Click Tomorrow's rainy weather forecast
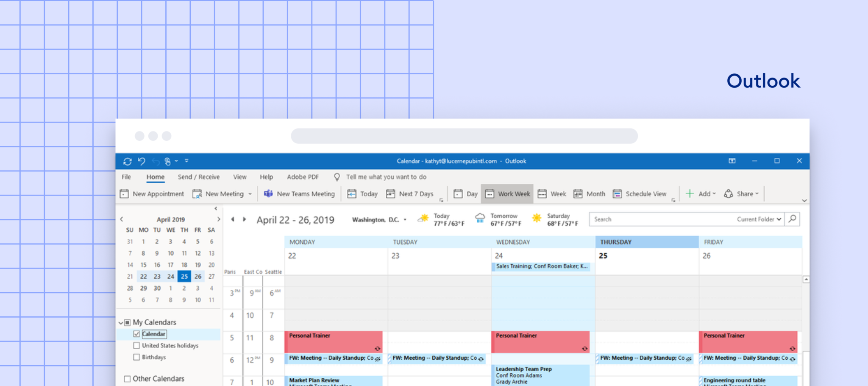868x386 pixels. [498, 219]
